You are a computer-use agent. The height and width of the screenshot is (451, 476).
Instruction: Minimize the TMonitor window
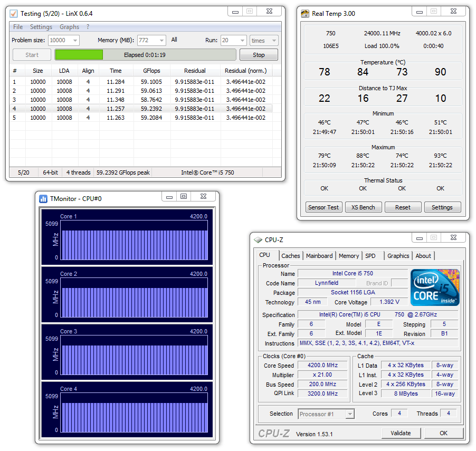point(169,197)
